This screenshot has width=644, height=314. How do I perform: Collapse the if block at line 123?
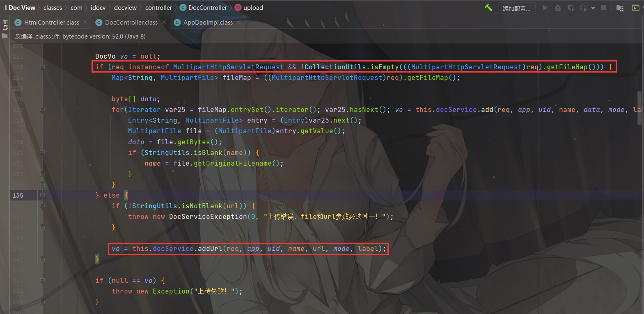[x=42, y=67]
